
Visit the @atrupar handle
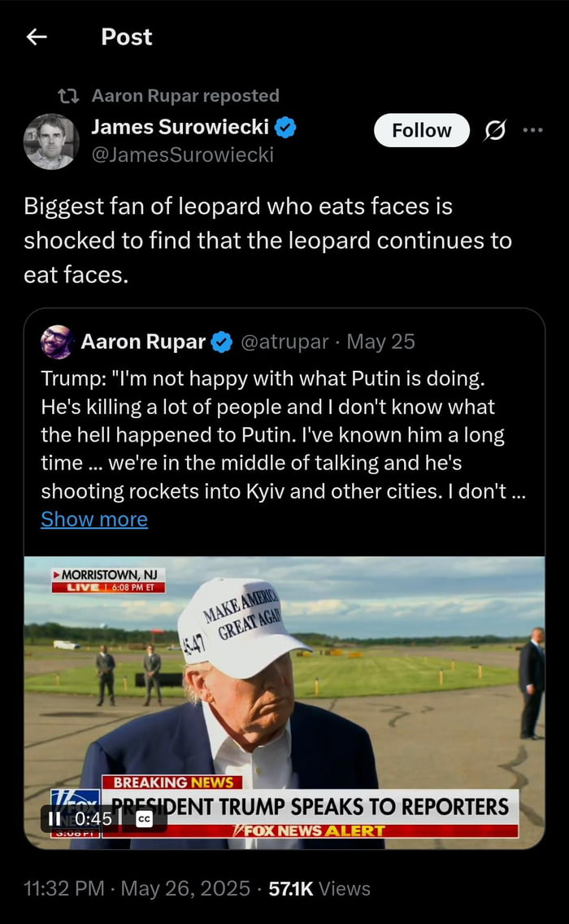pos(284,343)
